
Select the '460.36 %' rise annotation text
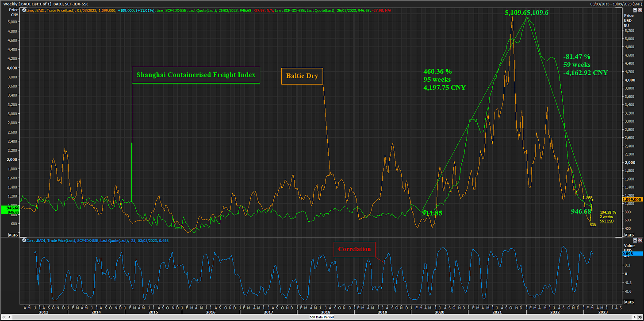point(438,71)
